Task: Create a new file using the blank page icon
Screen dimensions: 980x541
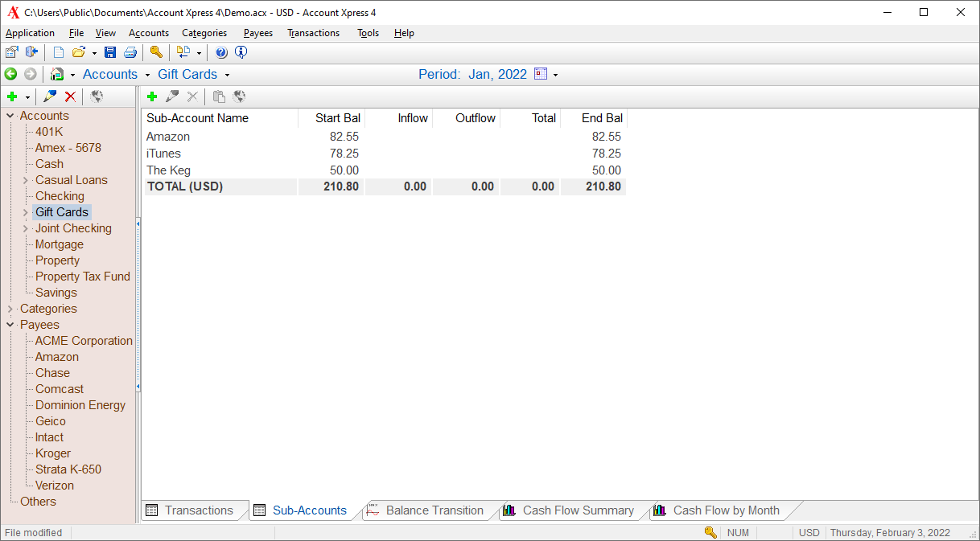Action: point(58,53)
